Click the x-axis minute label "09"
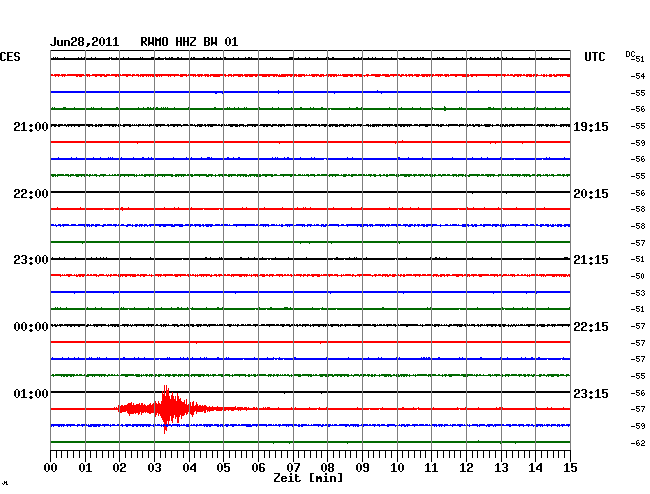The width and height of the screenshot is (650, 494). tap(362, 468)
